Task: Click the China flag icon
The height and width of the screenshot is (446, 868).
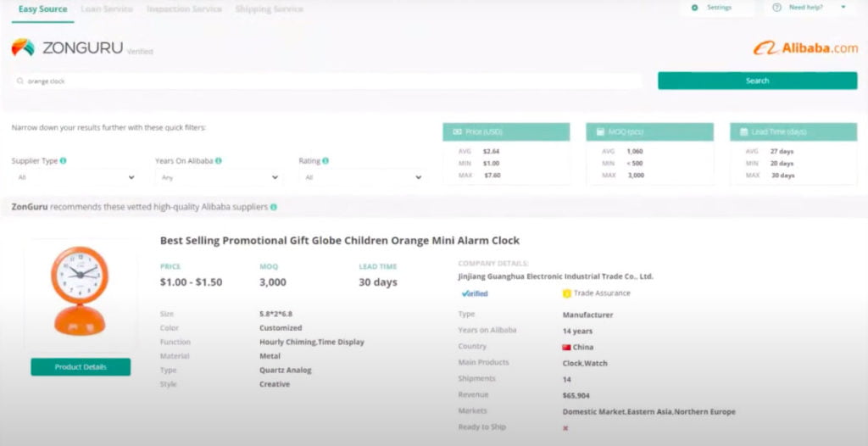Action: (x=566, y=348)
